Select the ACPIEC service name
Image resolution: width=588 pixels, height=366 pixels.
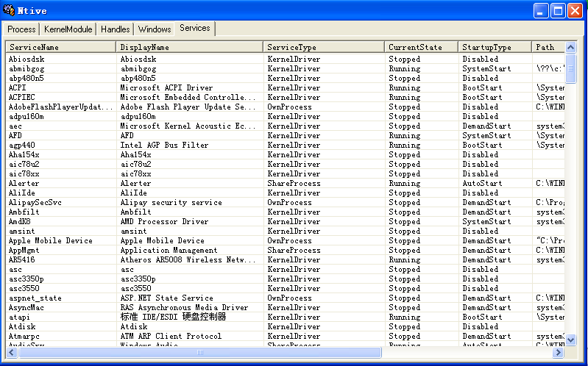(x=22, y=97)
